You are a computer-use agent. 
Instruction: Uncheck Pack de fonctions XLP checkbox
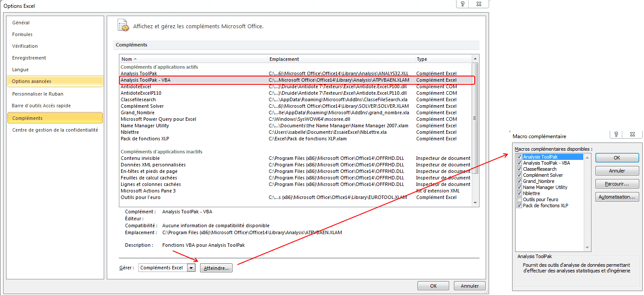(x=519, y=206)
